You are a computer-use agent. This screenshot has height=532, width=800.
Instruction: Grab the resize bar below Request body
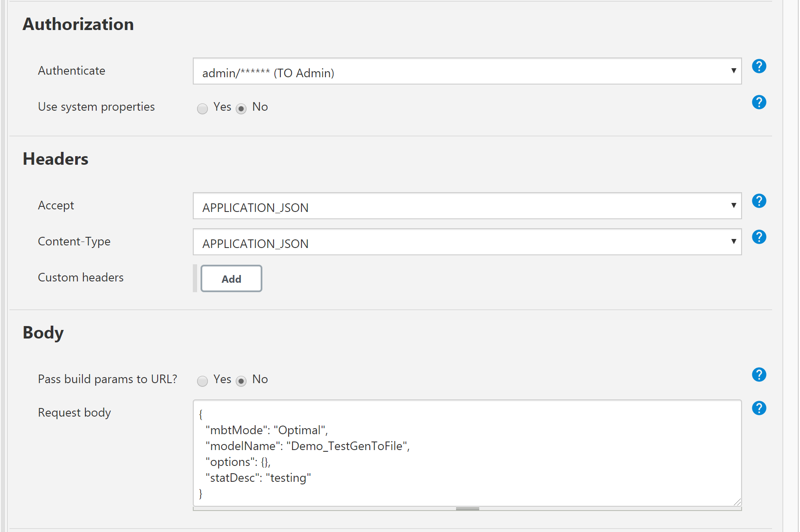(467, 509)
